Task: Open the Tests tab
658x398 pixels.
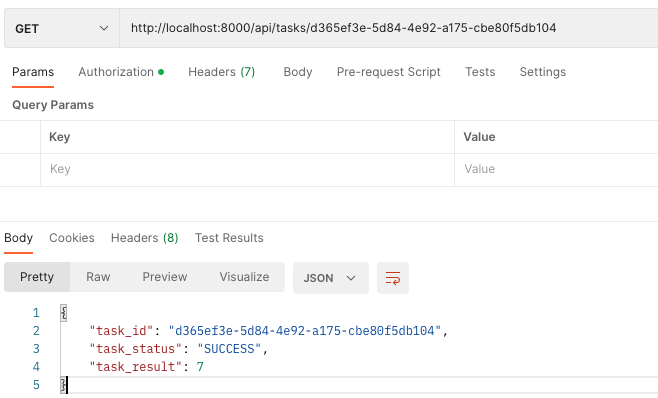Action: click(480, 72)
